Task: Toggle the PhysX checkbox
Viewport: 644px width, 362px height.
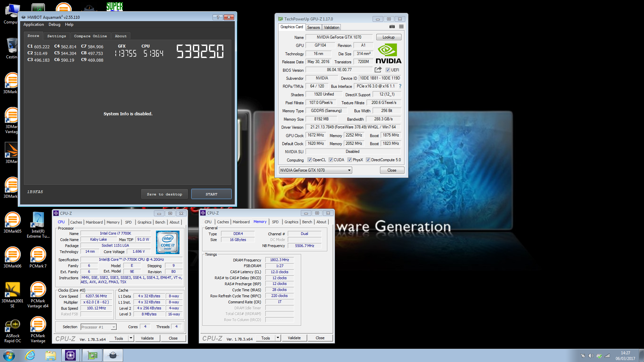Action: pos(350,160)
